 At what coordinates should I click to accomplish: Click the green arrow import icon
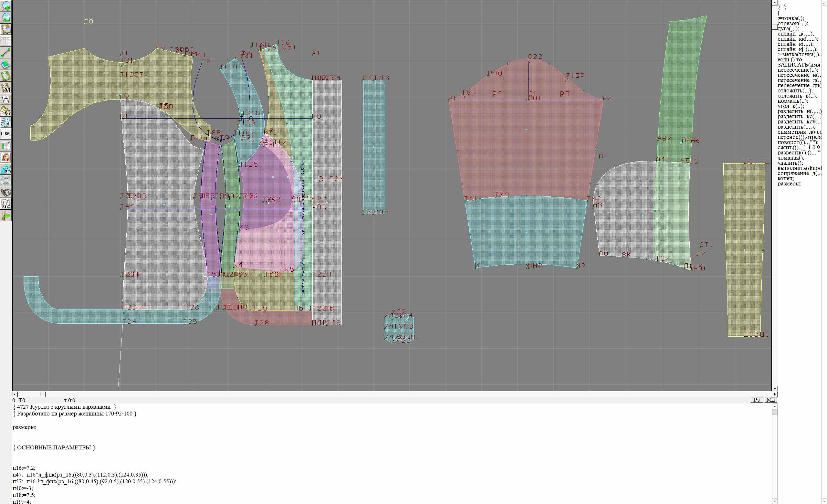click(6, 216)
